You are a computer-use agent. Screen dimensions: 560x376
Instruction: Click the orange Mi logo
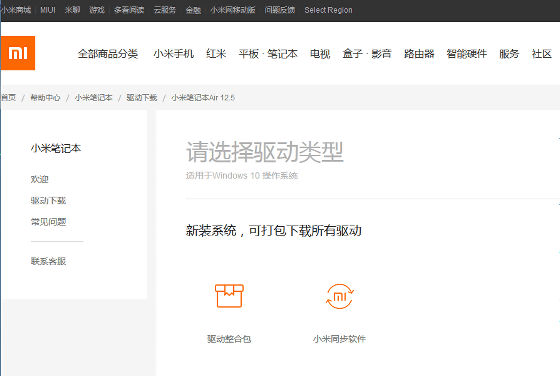pos(18,53)
